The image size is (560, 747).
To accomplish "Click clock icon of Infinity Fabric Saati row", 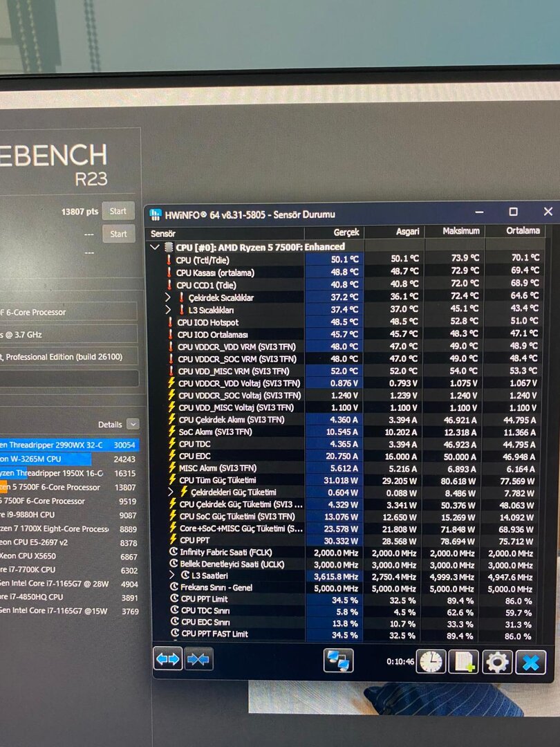I will 174,552.
